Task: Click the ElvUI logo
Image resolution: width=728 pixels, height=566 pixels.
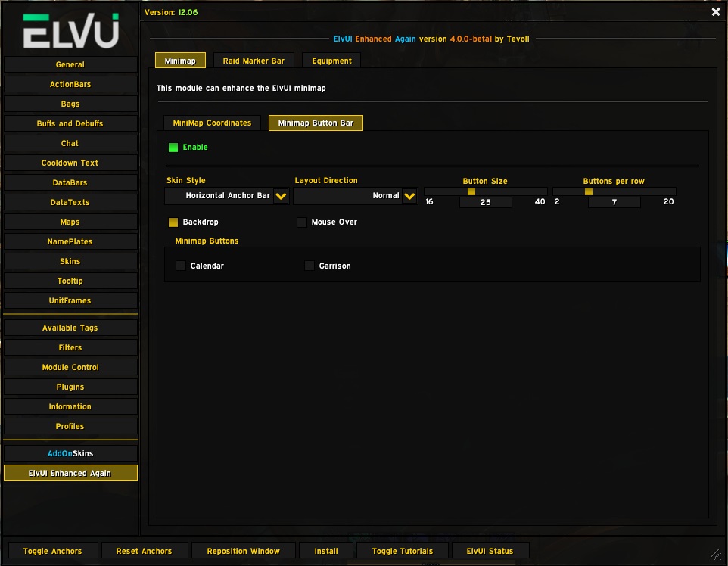Action: (x=70, y=30)
